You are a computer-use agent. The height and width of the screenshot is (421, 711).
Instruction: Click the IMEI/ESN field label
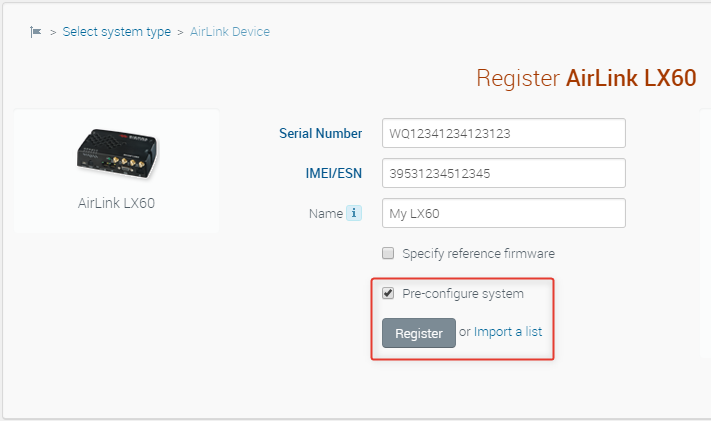(332, 173)
